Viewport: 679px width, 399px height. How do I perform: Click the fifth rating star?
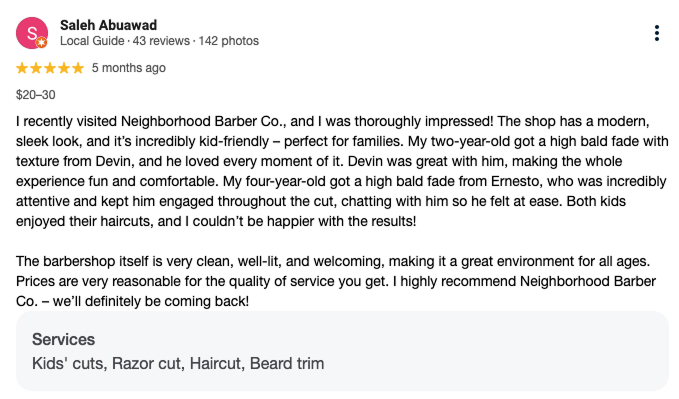click(78, 68)
